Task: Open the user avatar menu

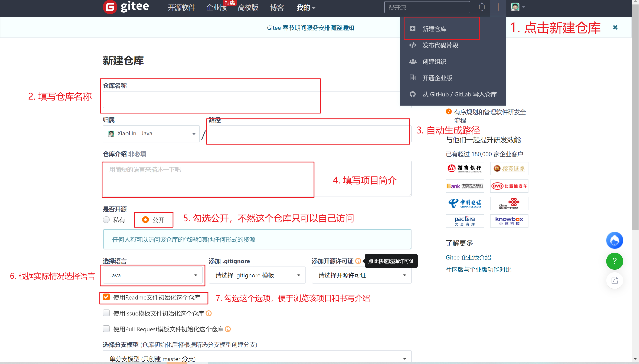Action: [515, 7]
